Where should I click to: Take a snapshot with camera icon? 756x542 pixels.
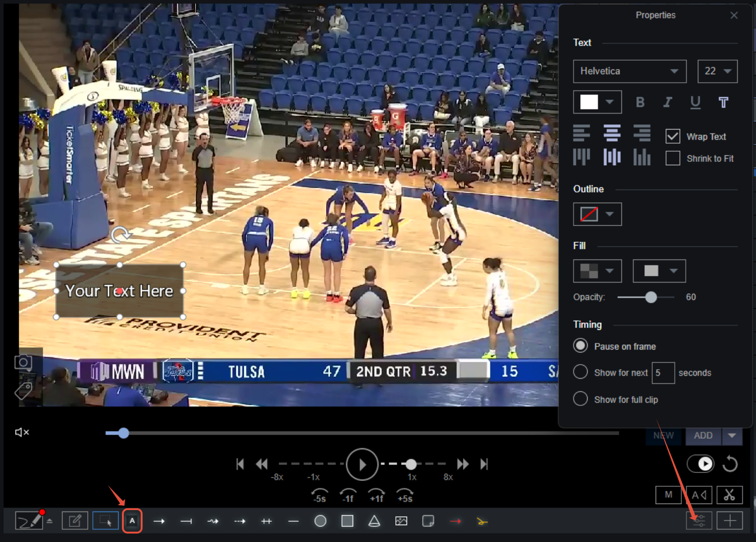pyautogui.click(x=23, y=362)
